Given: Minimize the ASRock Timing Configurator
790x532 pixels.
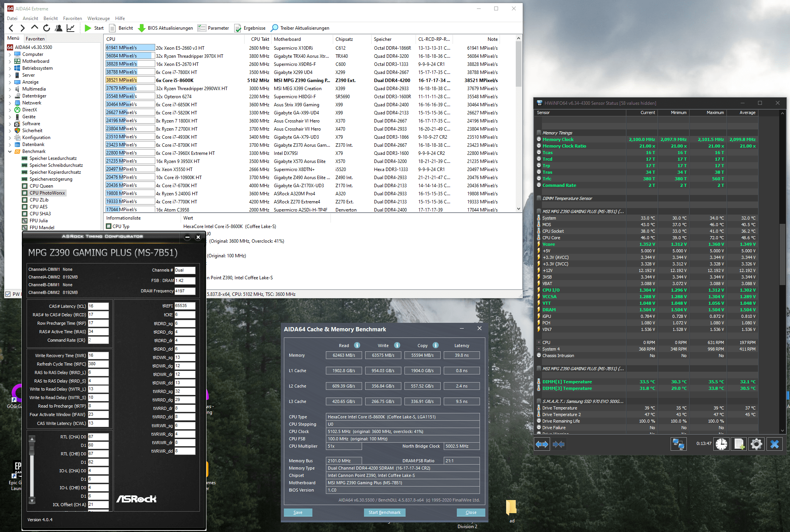Looking at the screenshot, I should click(187, 237).
